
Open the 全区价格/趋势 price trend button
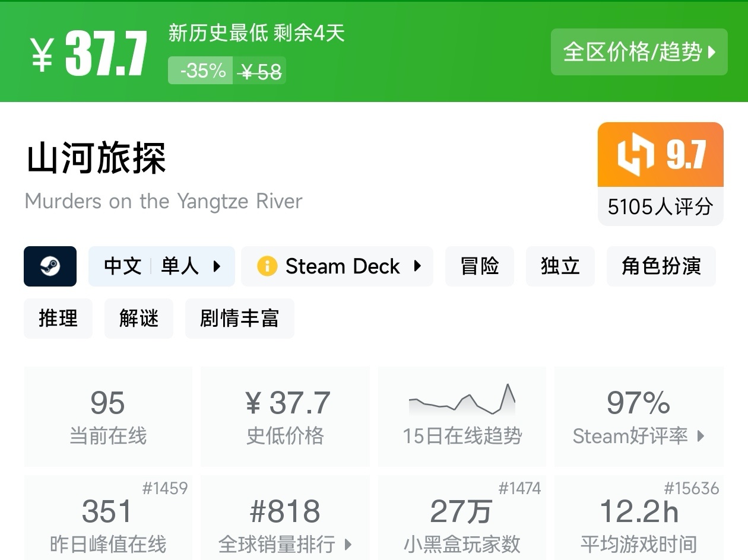639,52
